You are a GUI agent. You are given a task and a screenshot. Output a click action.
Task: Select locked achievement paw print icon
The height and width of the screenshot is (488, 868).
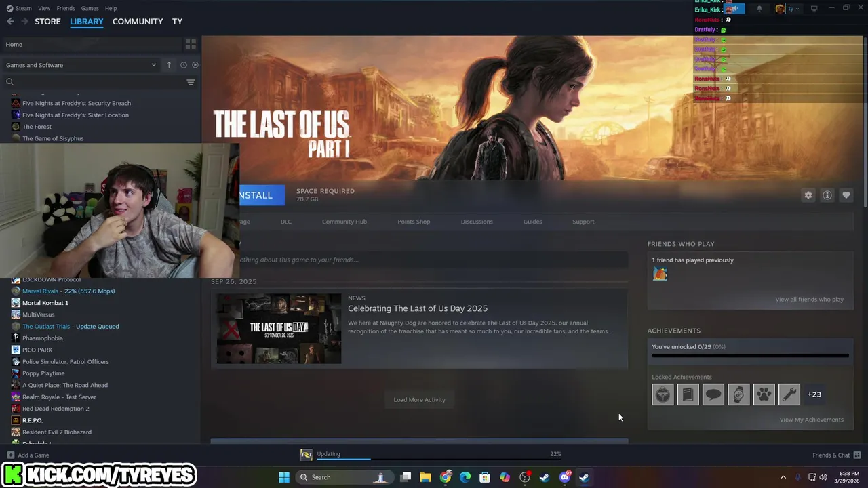(x=764, y=394)
